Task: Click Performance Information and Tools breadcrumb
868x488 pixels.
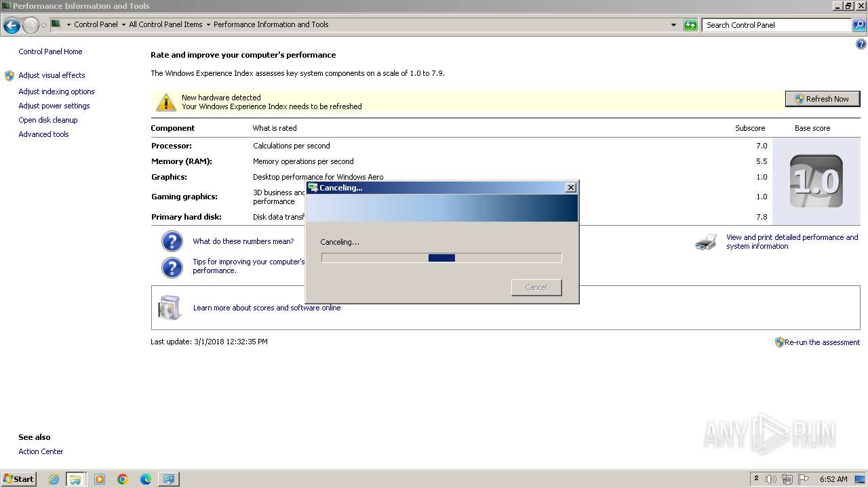Action: 271,24
